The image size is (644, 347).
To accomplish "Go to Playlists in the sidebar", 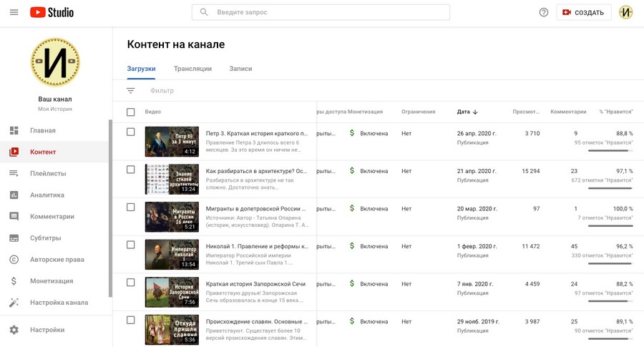I will (48, 173).
